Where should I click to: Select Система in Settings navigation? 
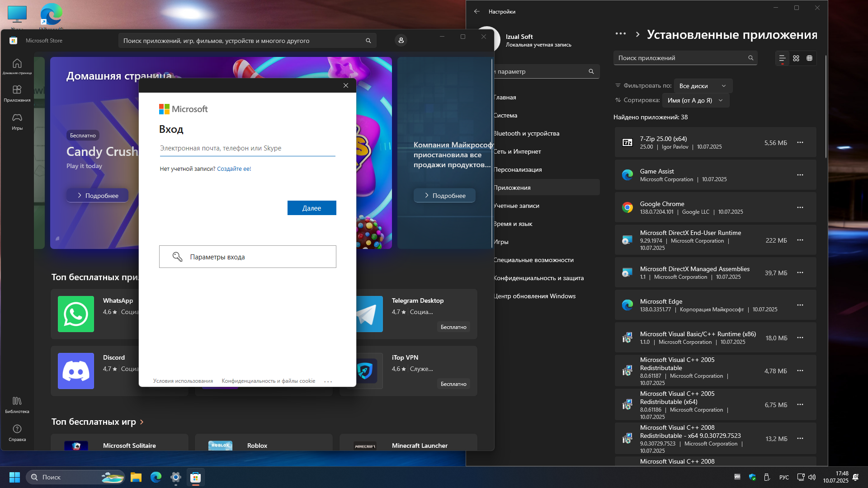pos(546,115)
